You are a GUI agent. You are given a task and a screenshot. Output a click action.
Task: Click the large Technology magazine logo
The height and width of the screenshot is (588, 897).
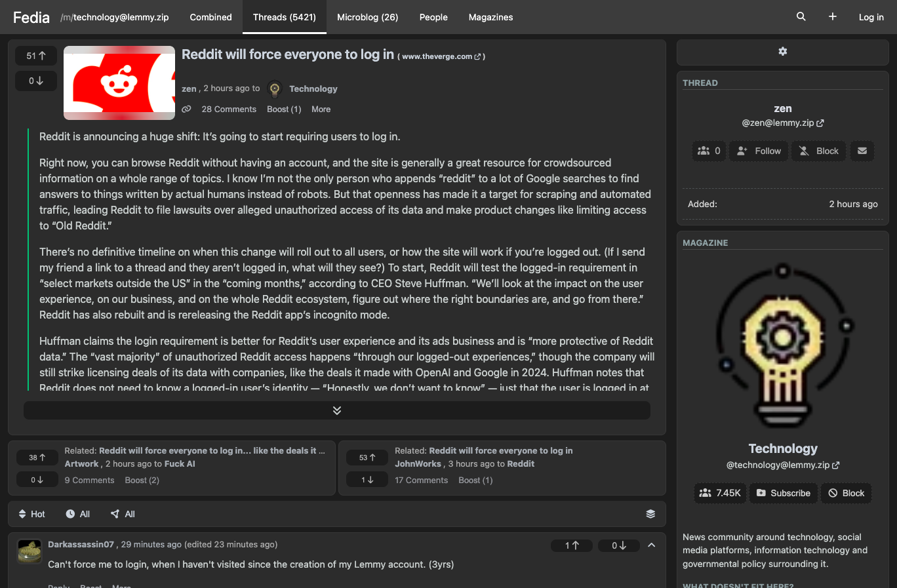click(783, 346)
